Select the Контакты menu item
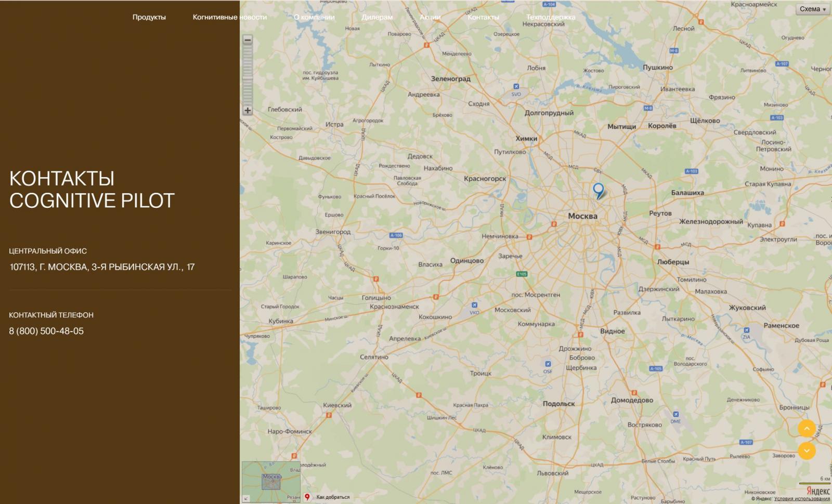Screen dimensions: 832x504 pos(483,17)
